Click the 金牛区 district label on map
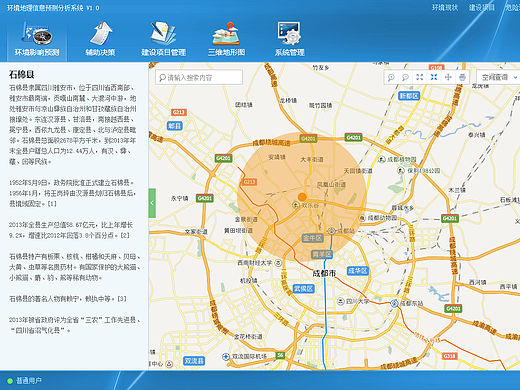The image size is (520, 390). 312,238
